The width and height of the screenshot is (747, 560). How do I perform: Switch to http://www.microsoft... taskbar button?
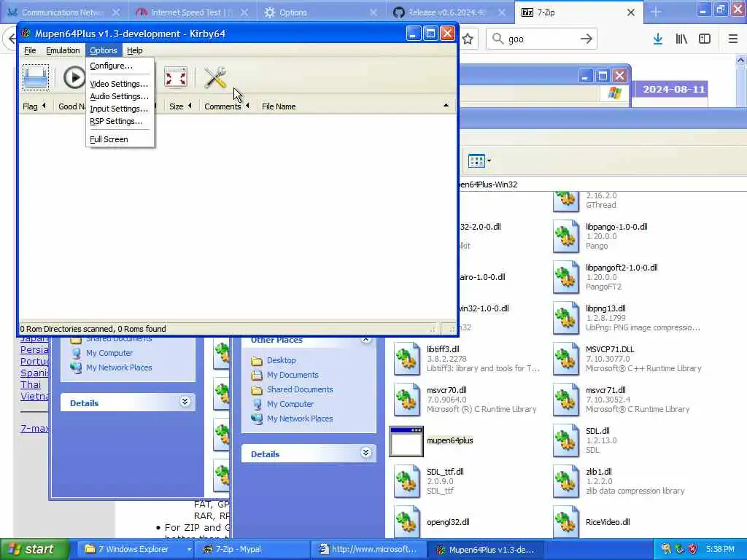tap(368, 549)
